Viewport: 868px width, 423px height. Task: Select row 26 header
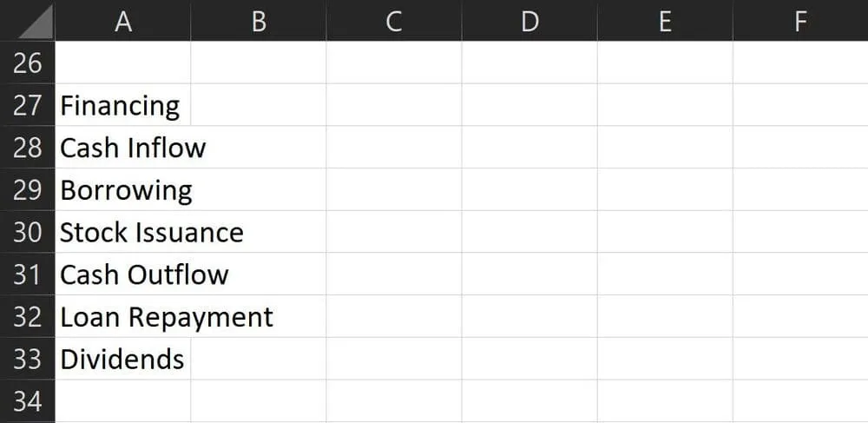[x=28, y=63]
